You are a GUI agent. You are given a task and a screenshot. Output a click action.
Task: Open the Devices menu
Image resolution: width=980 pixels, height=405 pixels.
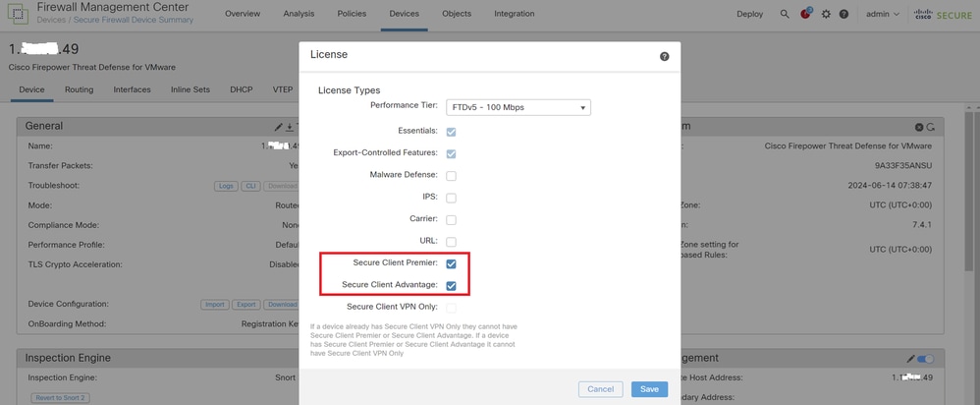pyautogui.click(x=405, y=14)
